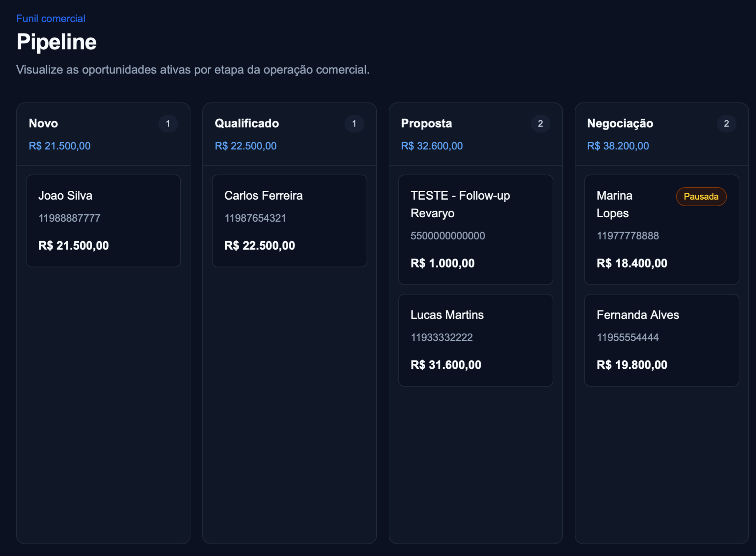Click the R$ 31.600,00 card value
Viewport: 756px width, 556px height.
(446, 365)
